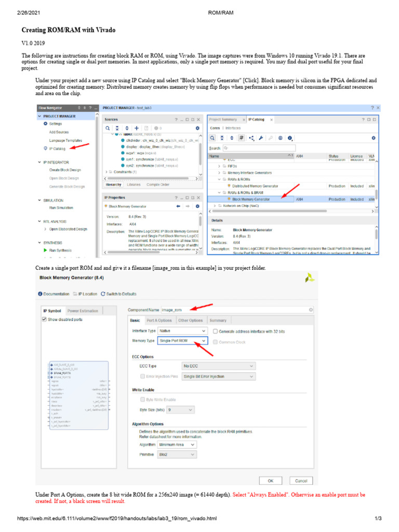Click the Sources panel search icon

[x=108, y=128]
